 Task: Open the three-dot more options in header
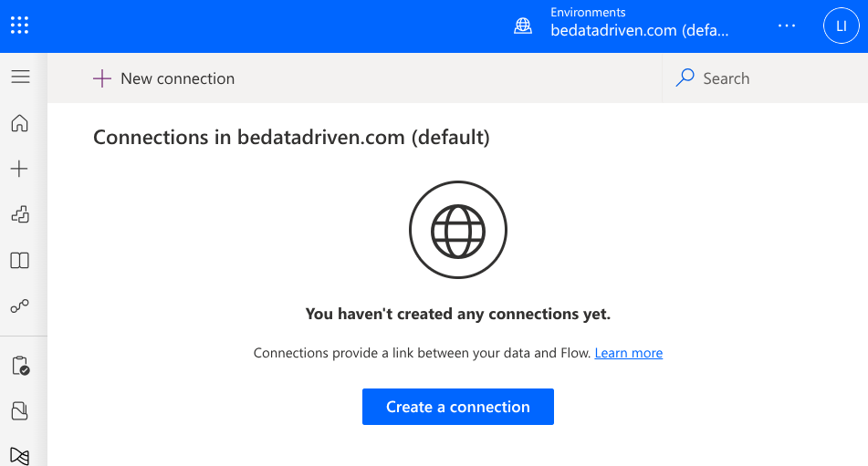click(787, 26)
